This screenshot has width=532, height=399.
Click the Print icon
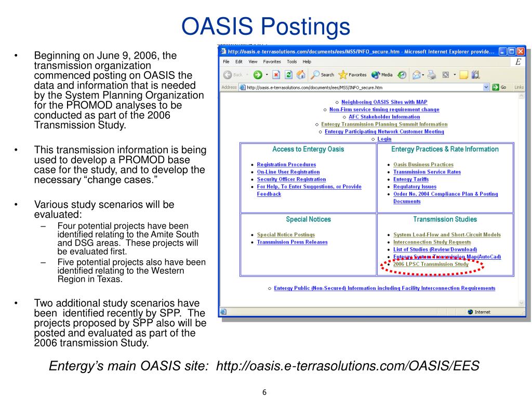click(432, 75)
